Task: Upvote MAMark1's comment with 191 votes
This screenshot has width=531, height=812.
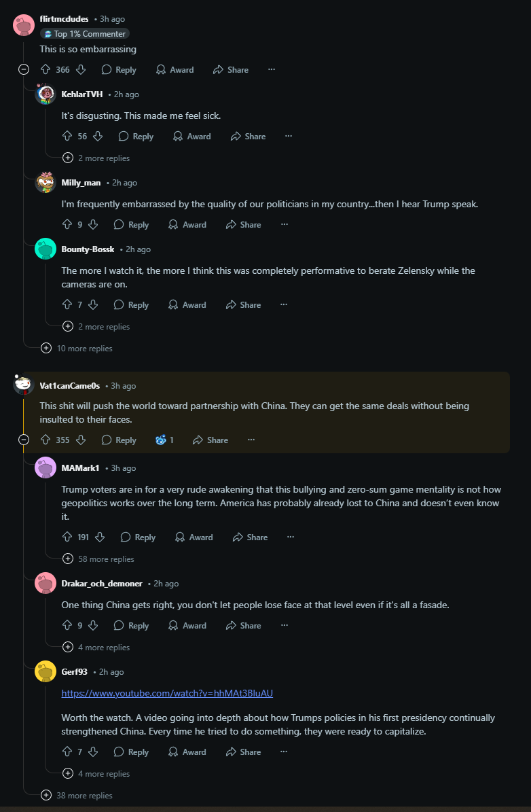Action: point(67,537)
